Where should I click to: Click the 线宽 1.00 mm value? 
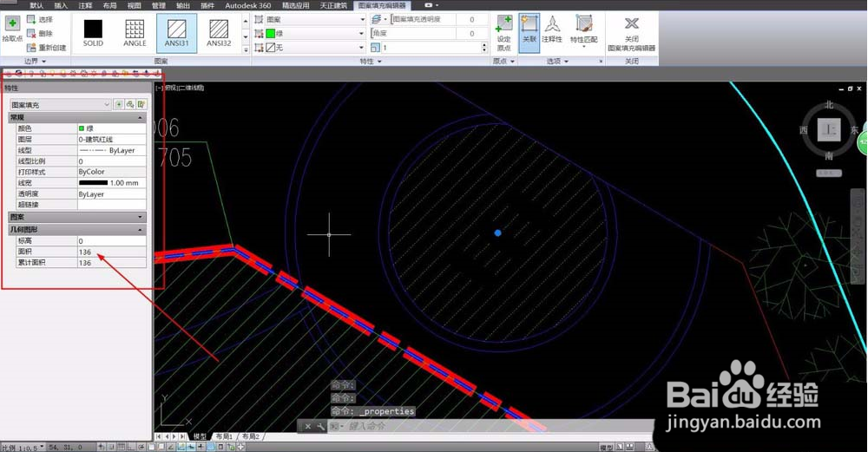coord(112,183)
